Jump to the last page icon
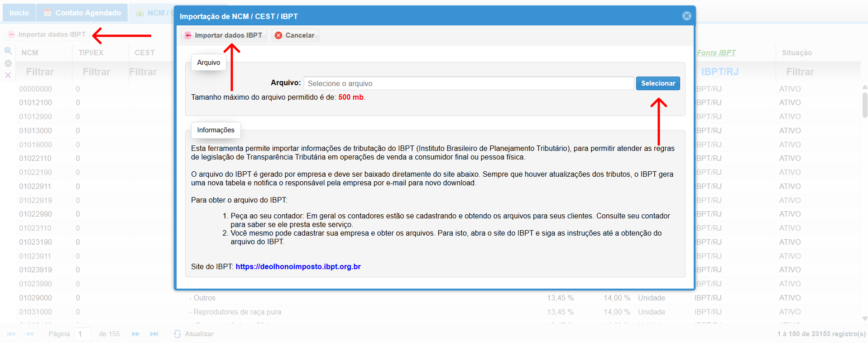 pos(154,334)
